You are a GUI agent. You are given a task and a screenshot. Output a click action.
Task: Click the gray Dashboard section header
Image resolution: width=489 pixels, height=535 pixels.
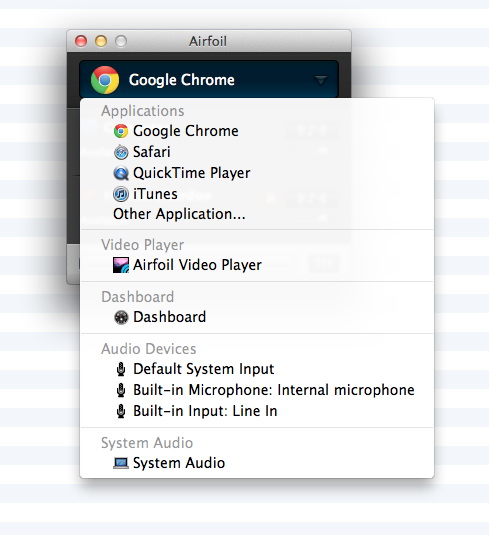pos(138,297)
